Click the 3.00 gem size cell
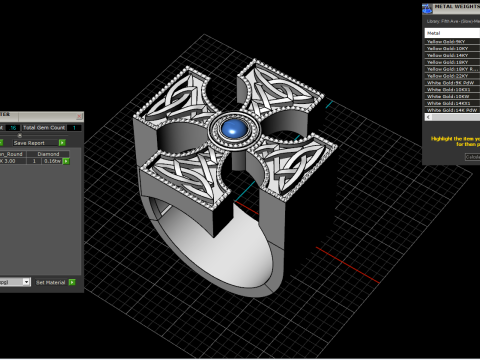Screen dimensions: 480x360 12,161
